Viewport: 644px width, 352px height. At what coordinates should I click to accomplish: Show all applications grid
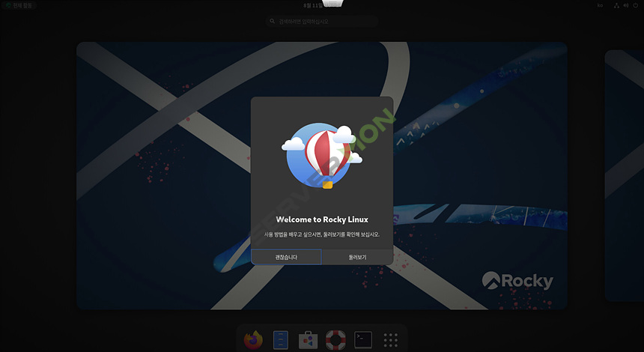pyautogui.click(x=391, y=340)
